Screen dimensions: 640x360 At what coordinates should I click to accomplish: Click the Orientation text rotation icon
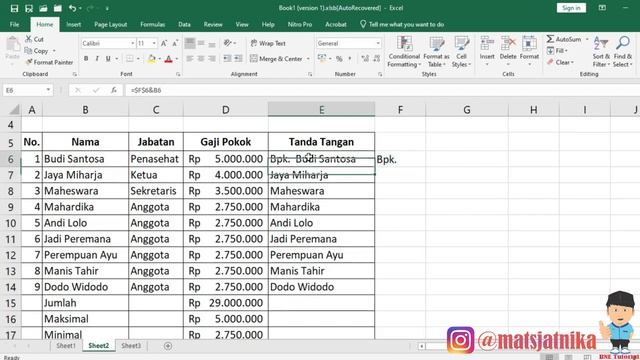point(228,43)
